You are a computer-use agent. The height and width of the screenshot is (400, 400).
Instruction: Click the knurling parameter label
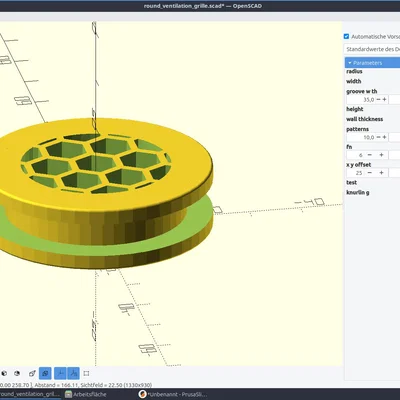tap(358, 192)
